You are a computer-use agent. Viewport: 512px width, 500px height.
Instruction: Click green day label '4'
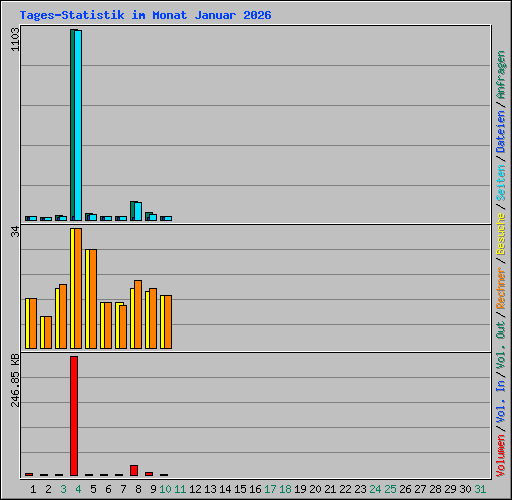tap(78, 489)
